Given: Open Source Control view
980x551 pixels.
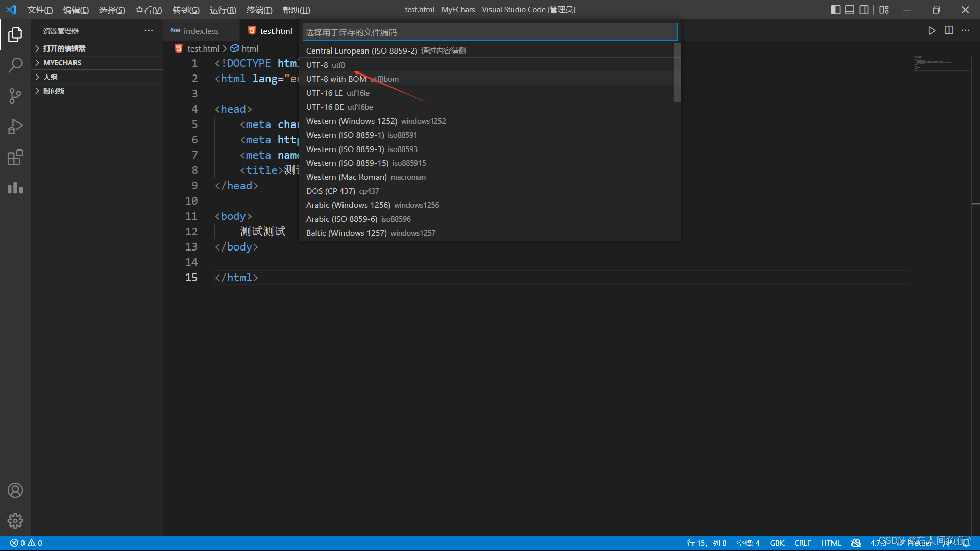Looking at the screenshot, I should point(15,96).
